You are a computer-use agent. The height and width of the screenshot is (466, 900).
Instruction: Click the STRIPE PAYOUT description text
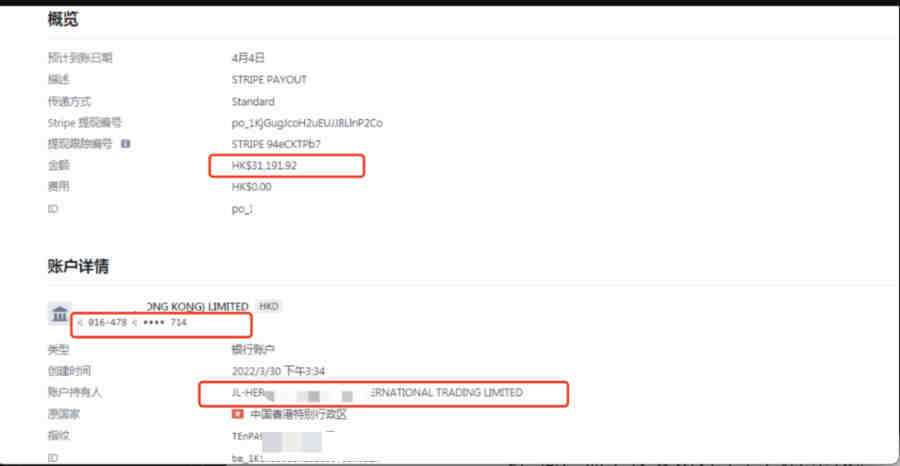269,80
